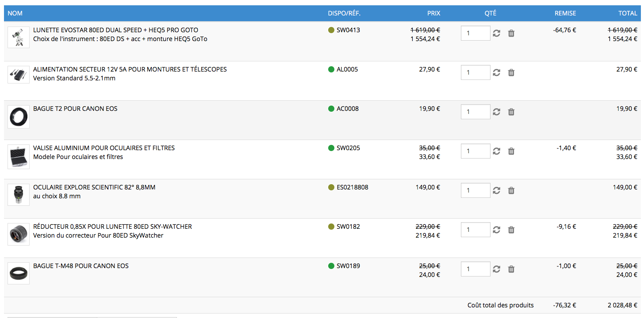Delete Bague T-M48 pour Canon EOS
The height and width of the screenshot is (318, 644).
click(x=511, y=269)
